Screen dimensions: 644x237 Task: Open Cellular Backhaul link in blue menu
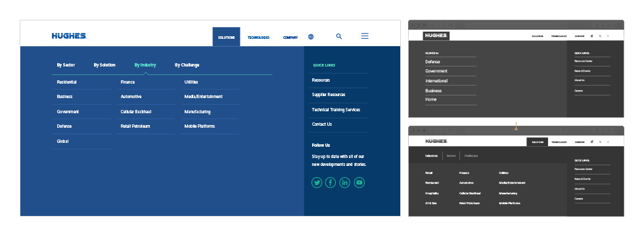(x=136, y=111)
